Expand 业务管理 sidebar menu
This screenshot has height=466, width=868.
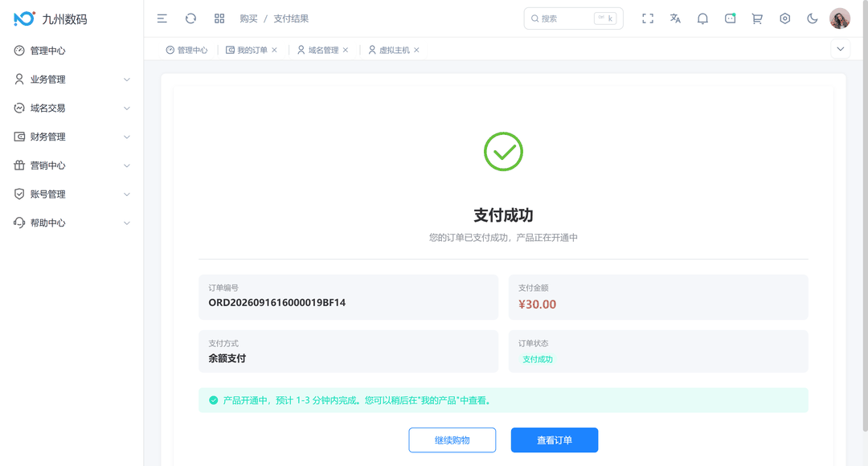coord(72,80)
